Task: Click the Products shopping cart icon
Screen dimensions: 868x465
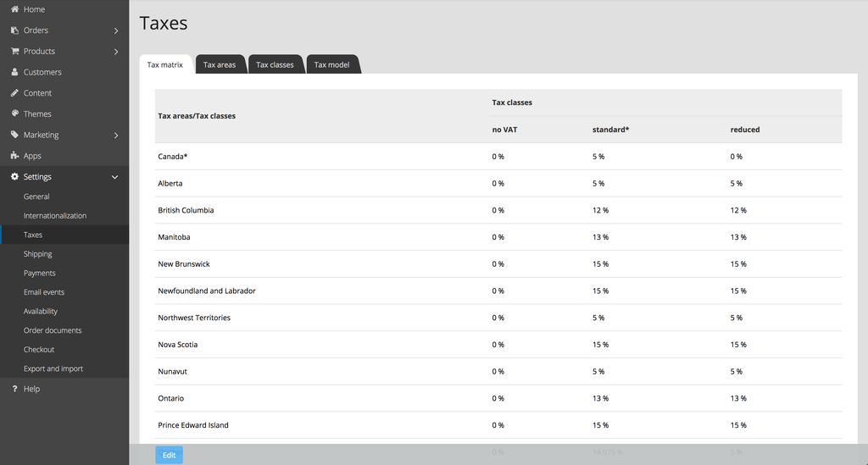Action: pos(14,51)
